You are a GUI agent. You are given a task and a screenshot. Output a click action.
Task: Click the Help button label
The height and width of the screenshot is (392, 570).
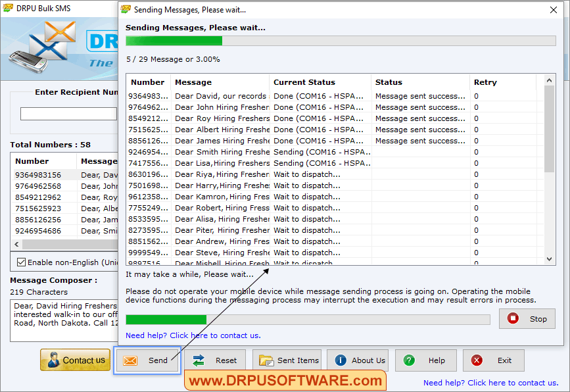pos(437,360)
